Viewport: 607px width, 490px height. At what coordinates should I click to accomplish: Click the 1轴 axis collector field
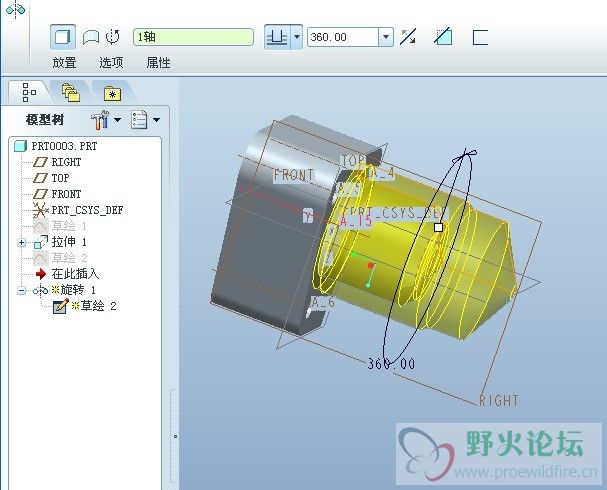[193, 37]
